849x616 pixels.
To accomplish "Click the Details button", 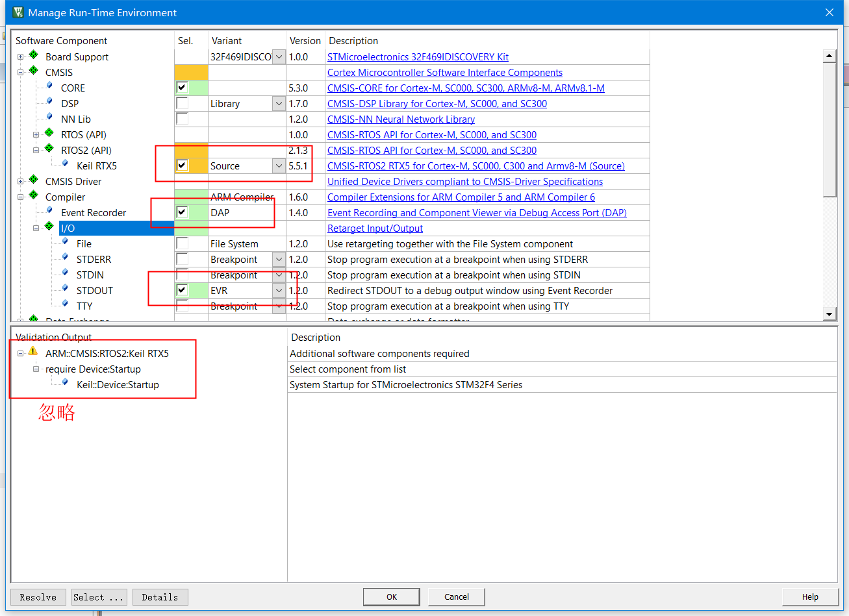I will (x=160, y=597).
